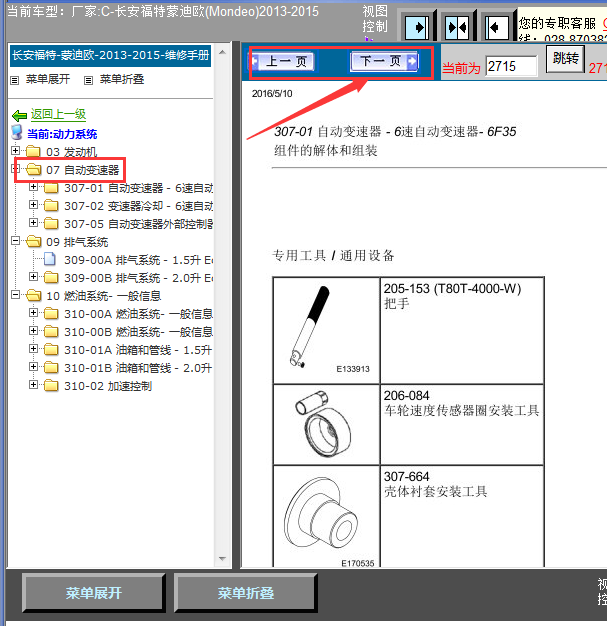Open 309-00B 排气系统 - 2.0升 entry

tap(139, 278)
